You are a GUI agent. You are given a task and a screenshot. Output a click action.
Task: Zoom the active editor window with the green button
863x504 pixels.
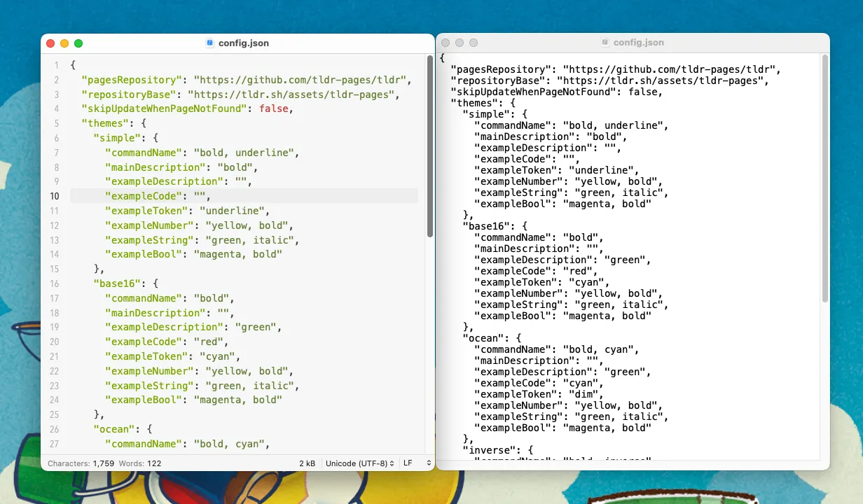pos(78,43)
